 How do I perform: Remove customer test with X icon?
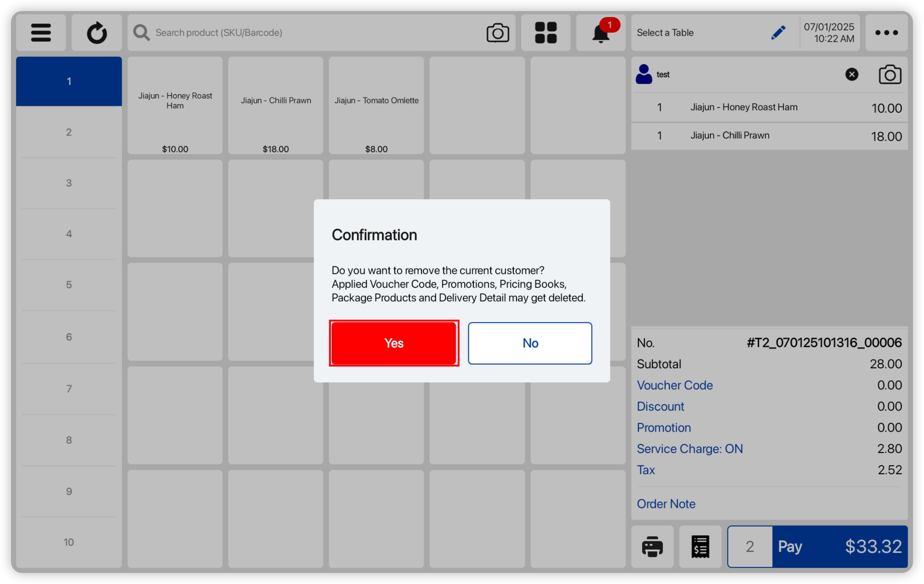(x=852, y=74)
